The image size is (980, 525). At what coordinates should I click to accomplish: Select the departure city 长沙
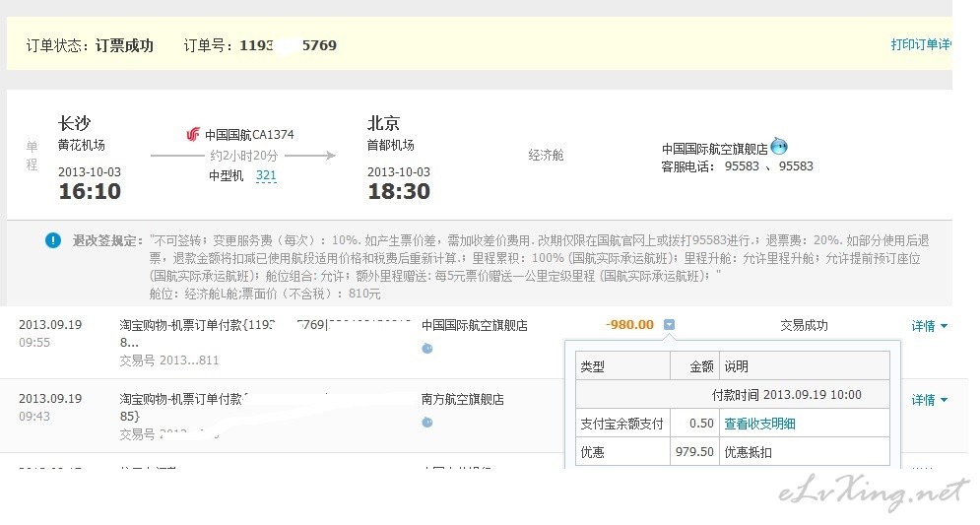75,123
